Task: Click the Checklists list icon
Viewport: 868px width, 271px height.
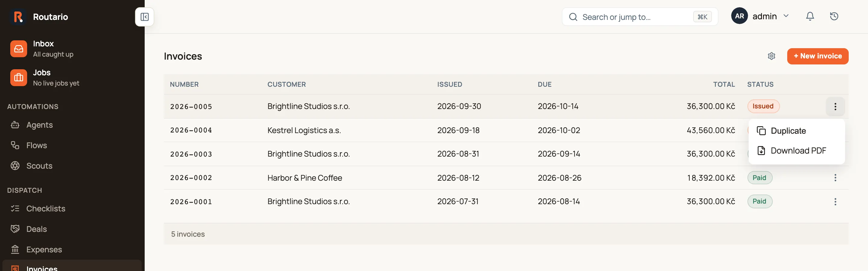Action: coord(15,208)
